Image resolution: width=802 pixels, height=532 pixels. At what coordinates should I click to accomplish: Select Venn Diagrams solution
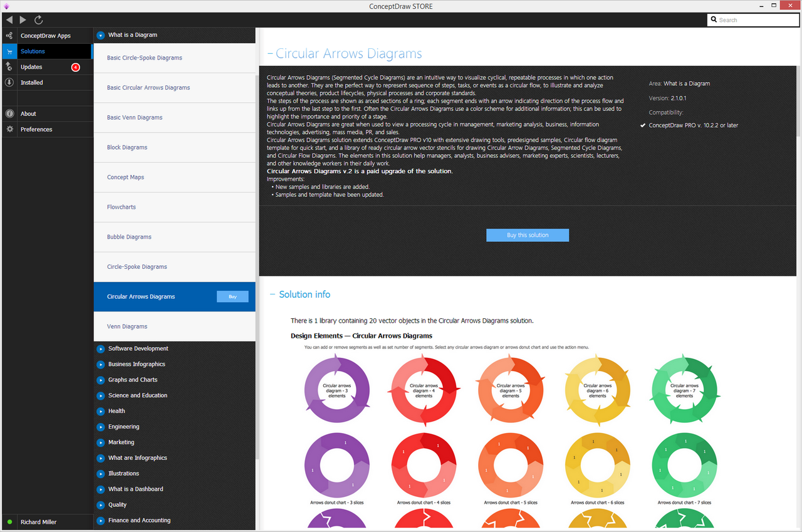click(x=175, y=326)
